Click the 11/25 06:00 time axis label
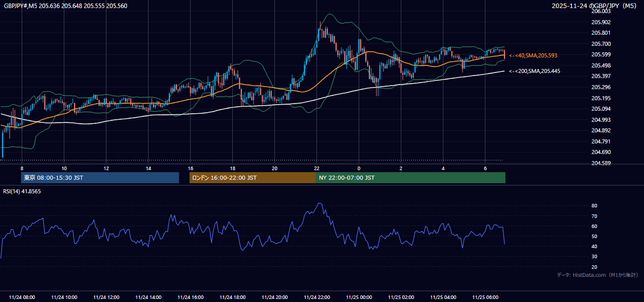This screenshot has width=644, height=302. click(485, 297)
